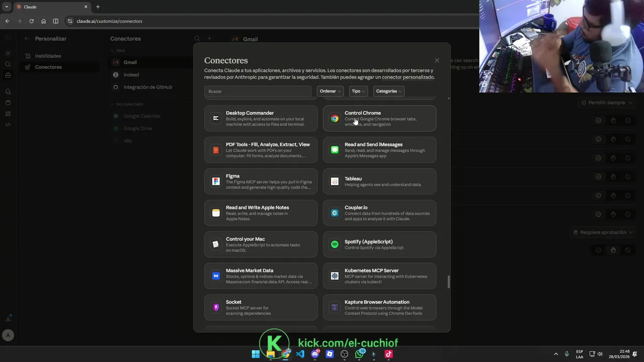Open WhatsApp from the taskbar

pos(359,354)
